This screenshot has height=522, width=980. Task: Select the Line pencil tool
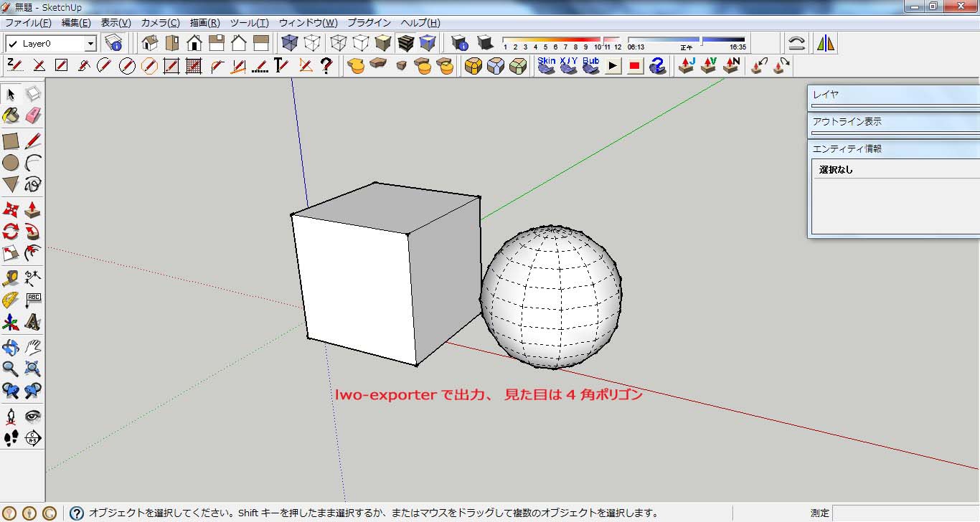click(x=33, y=141)
